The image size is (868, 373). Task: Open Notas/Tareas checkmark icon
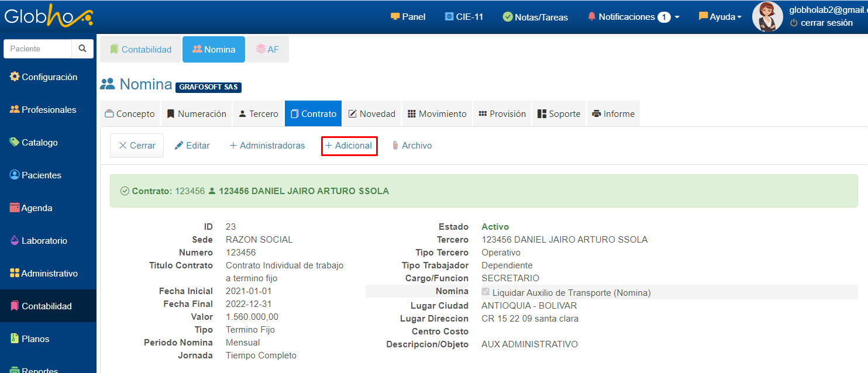(508, 17)
